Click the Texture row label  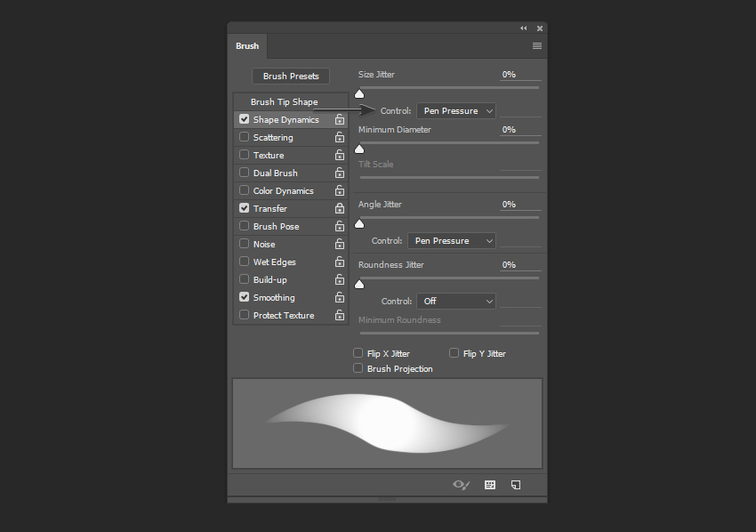point(269,156)
